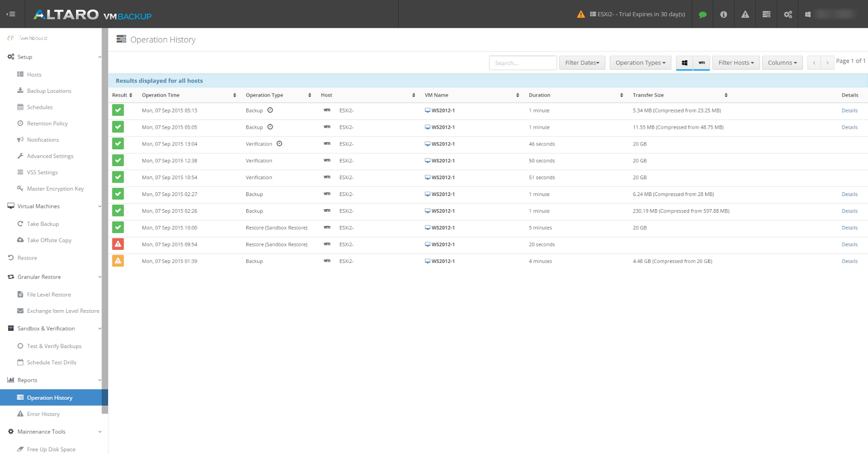Open Schedule Test Drills in the sidebar
Viewport: 868px width, 454px height.
point(52,363)
